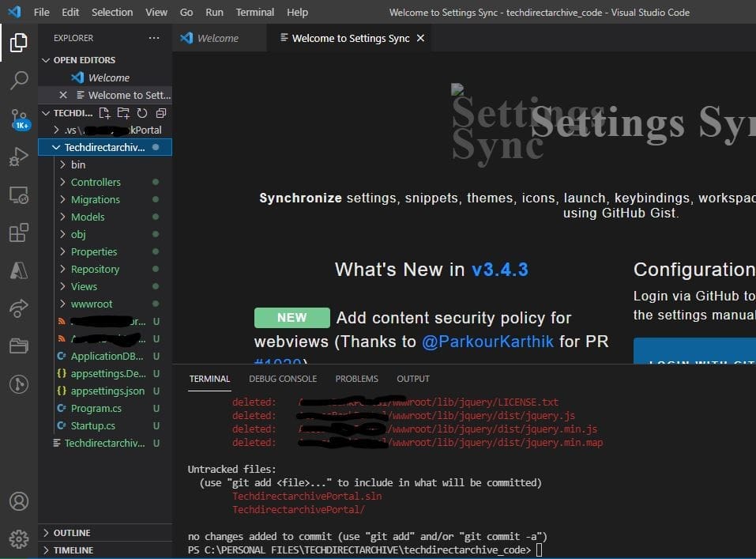Screen dimensions: 756x559
Task: Open the Search view in activity bar
Action: tap(19, 80)
